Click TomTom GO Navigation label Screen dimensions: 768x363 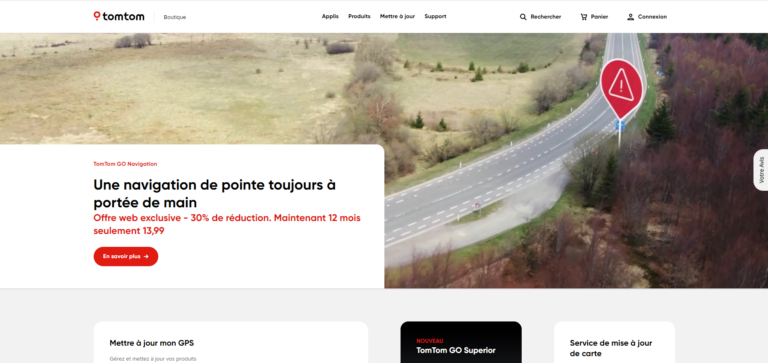[125, 164]
